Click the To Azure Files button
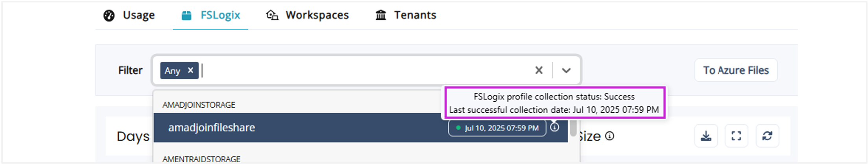The width and height of the screenshot is (868, 165). coord(736,70)
